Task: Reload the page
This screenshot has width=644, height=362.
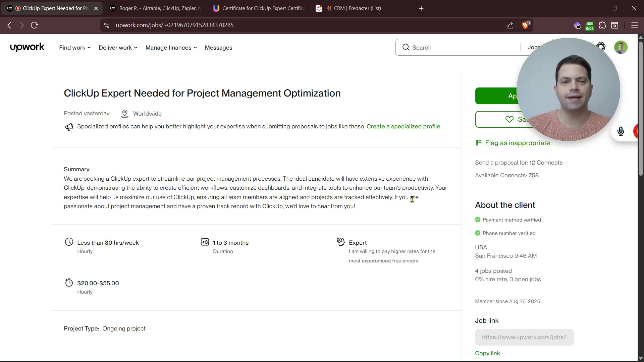Action: [x=35, y=25]
